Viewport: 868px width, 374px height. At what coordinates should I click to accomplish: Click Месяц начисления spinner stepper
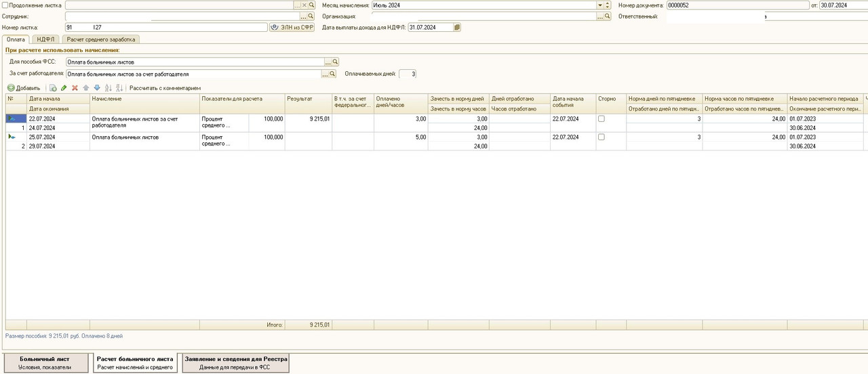(x=607, y=5)
